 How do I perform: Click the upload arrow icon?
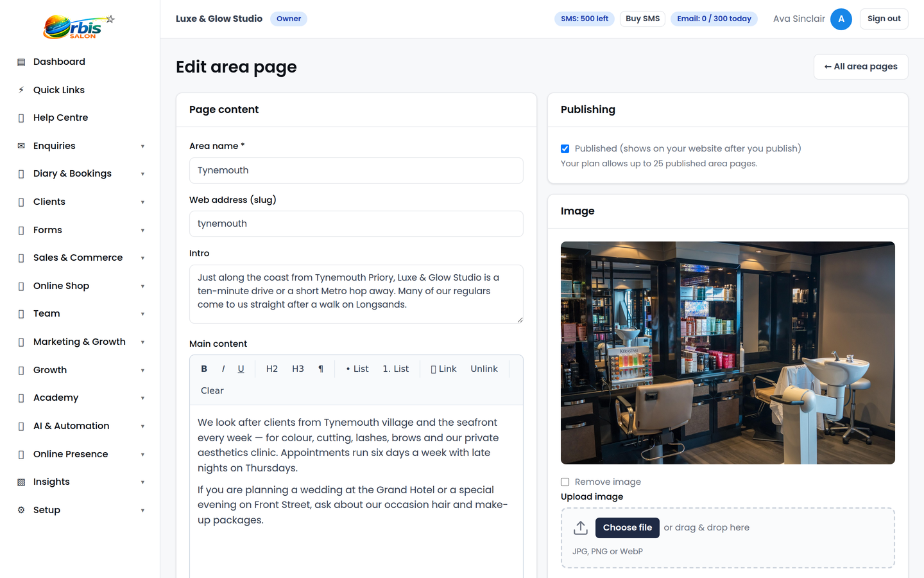581,528
